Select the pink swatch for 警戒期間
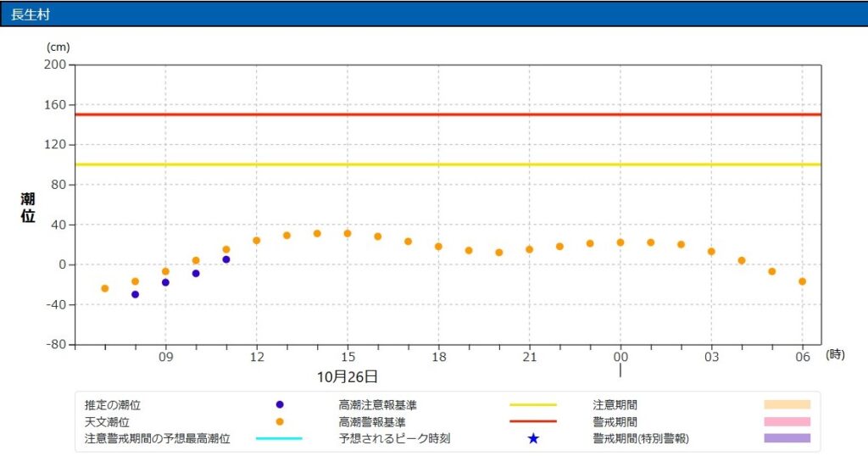 point(787,422)
